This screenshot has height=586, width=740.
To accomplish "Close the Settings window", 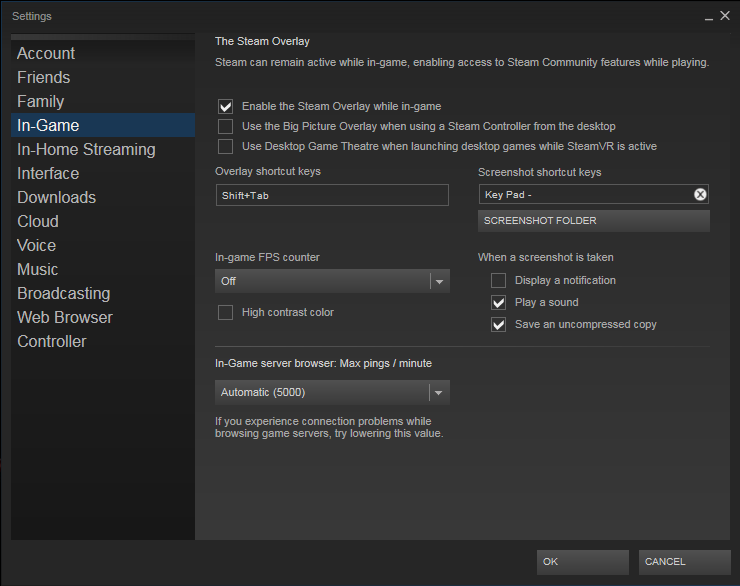I will (725, 15).
